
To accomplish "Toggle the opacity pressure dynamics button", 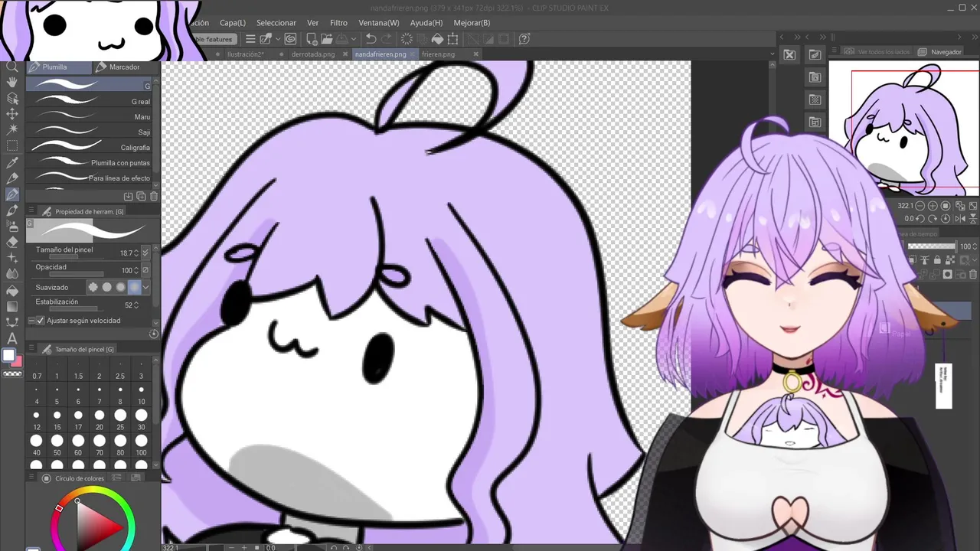I will 145,270.
